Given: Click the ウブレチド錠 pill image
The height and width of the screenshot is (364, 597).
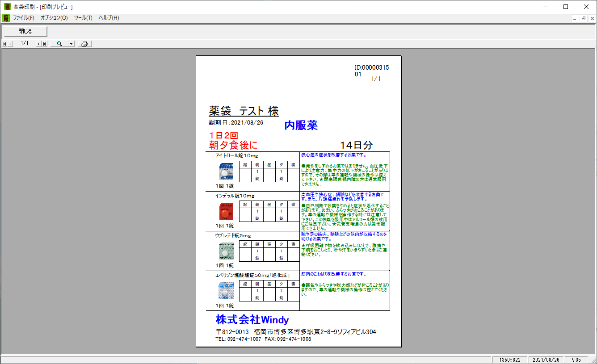Looking at the screenshot, I should (x=226, y=251).
